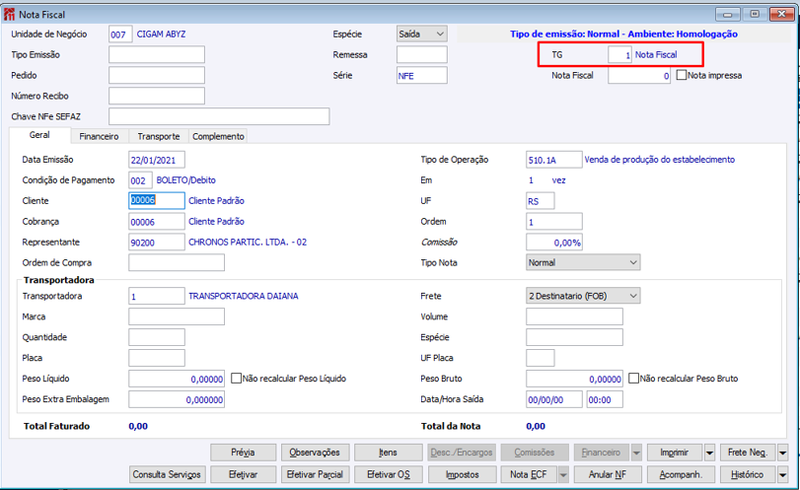Click the Data Emissão date field
800x490 pixels.
pos(157,160)
